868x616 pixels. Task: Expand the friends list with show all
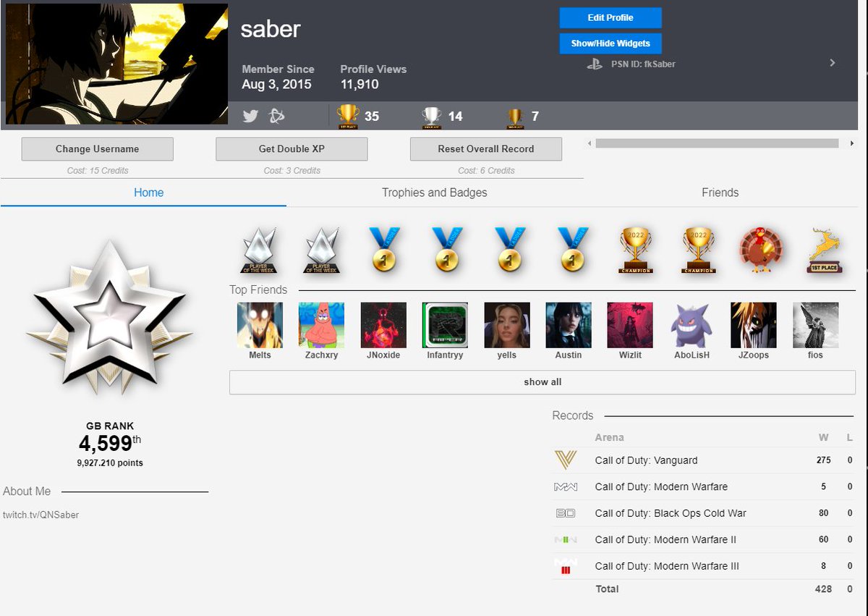[542, 382]
